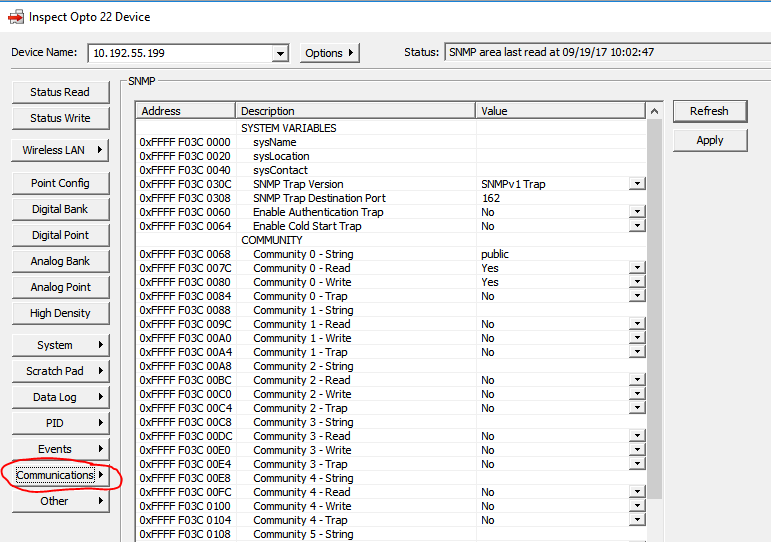This screenshot has width=771, height=542.
Task: Open Community 4 - Read dropdown
Action: (x=637, y=492)
